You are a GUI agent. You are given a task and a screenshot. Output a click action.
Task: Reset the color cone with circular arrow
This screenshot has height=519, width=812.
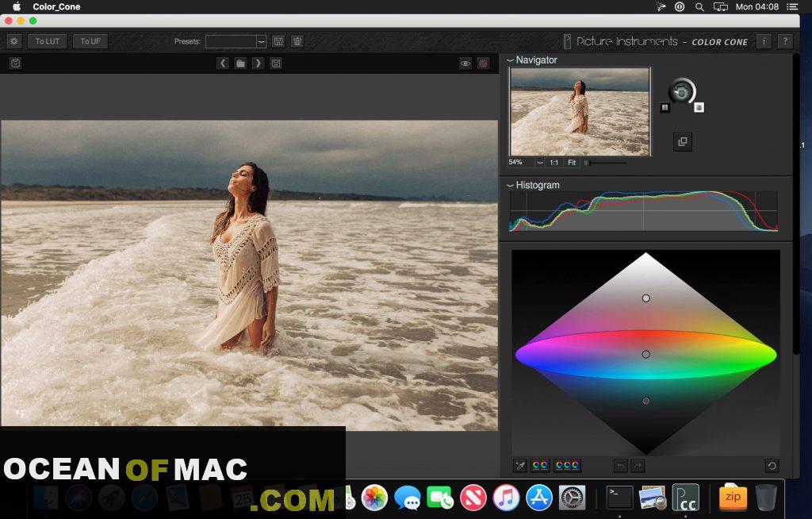pyautogui.click(x=772, y=466)
